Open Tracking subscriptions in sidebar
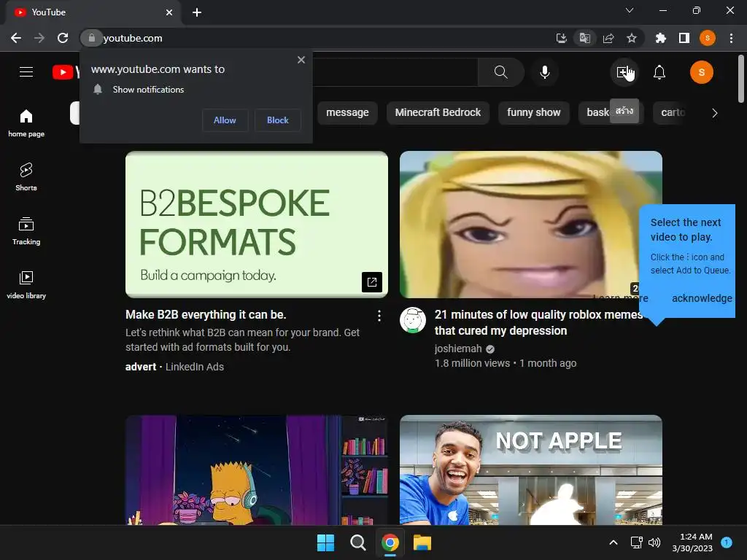747x560 pixels. [x=26, y=230]
